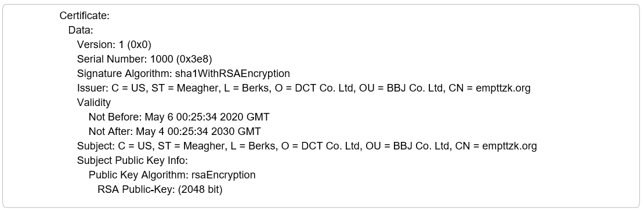The image size is (644, 212).
Task: Click the subject's L = Berks text
Action: (254, 145)
